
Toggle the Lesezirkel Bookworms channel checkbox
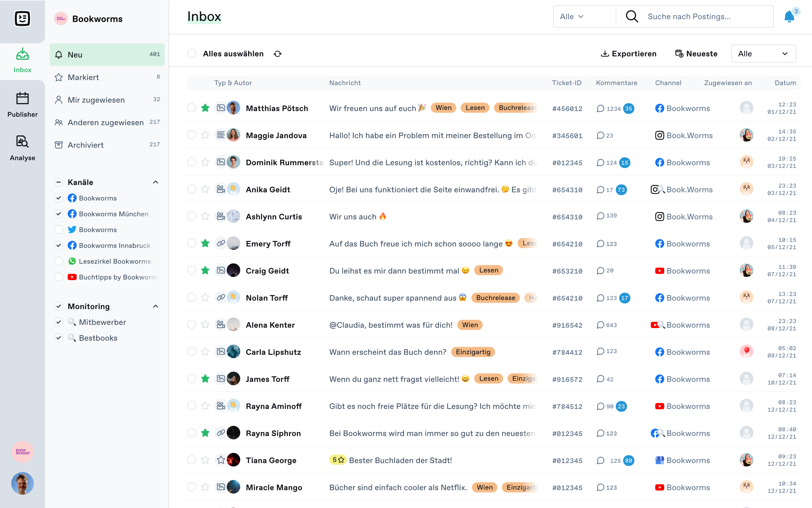tap(57, 260)
